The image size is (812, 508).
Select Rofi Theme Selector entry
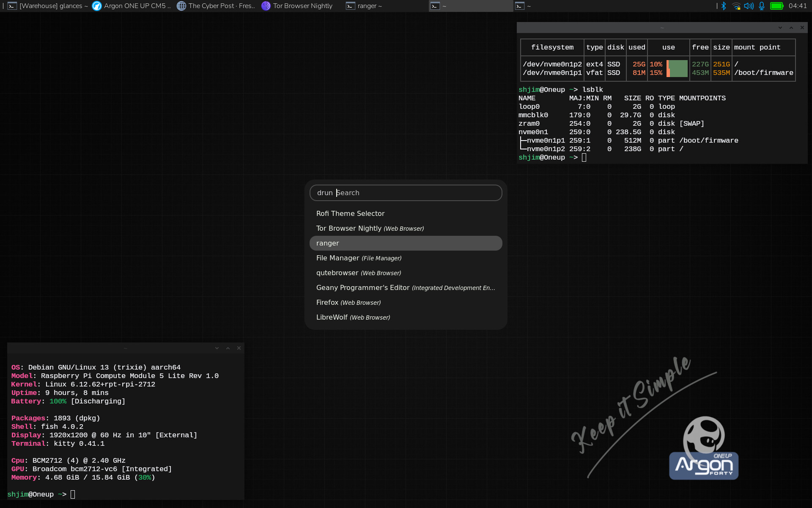350,213
